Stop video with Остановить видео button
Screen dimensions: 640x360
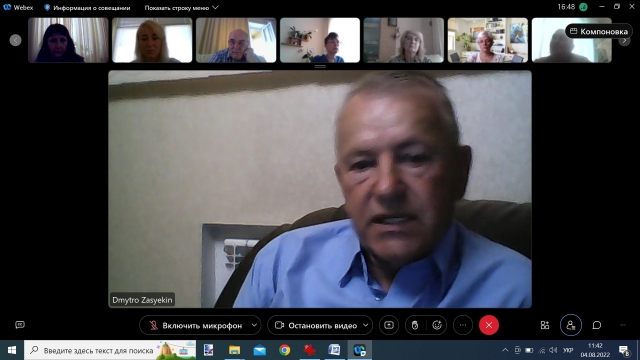pyautogui.click(x=316, y=325)
